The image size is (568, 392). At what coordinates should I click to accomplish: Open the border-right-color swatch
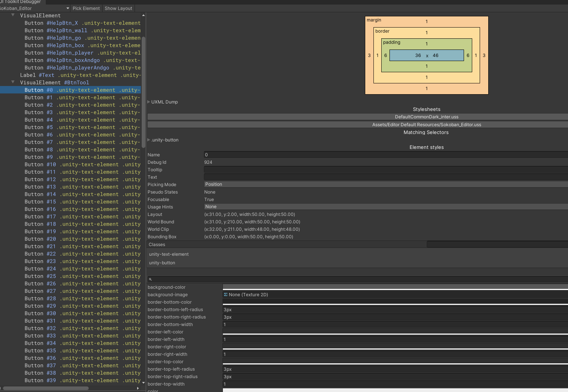pyautogui.click(x=395, y=347)
